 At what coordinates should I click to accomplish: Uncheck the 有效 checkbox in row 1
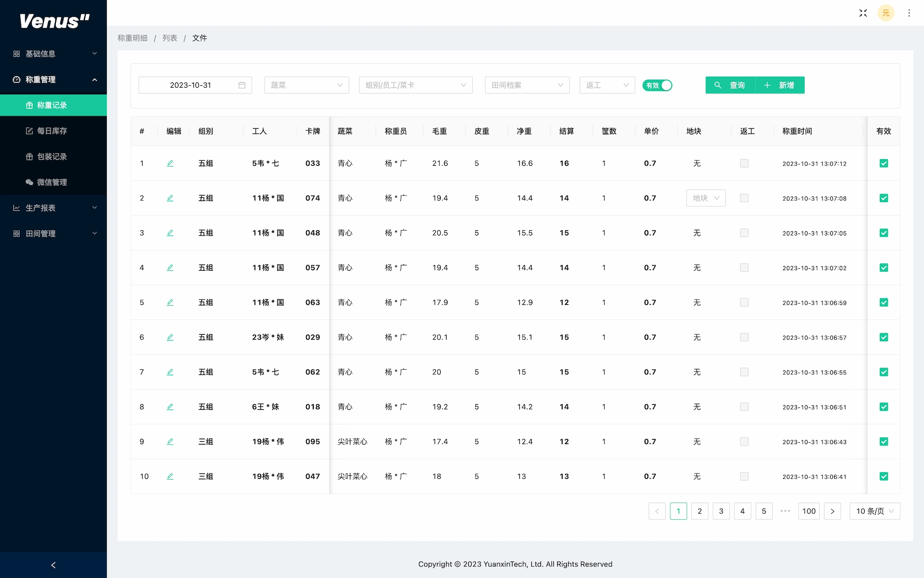884,163
